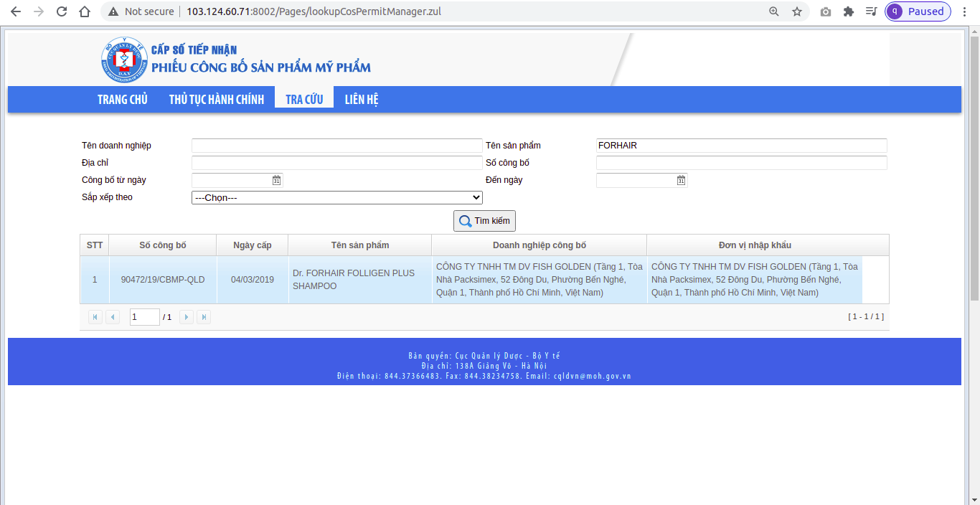Open the browser extensions puzzle icon
The height and width of the screenshot is (505, 980).
pyautogui.click(x=849, y=11)
